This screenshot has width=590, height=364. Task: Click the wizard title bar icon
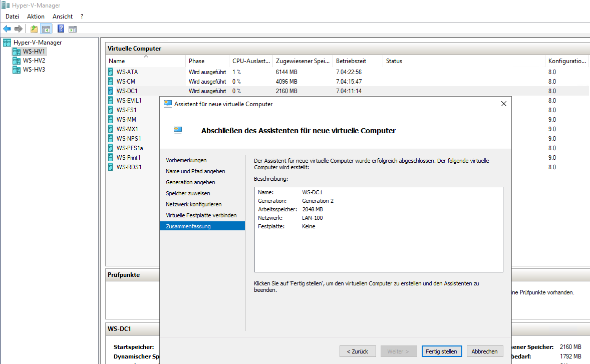pyautogui.click(x=168, y=104)
